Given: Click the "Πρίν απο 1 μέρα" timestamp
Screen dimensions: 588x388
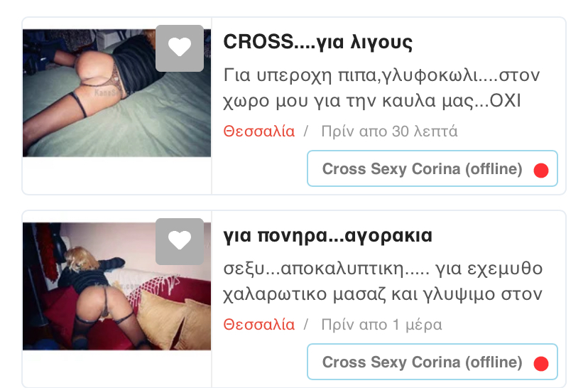Looking at the screenshot, I should [x=381, y=325].
